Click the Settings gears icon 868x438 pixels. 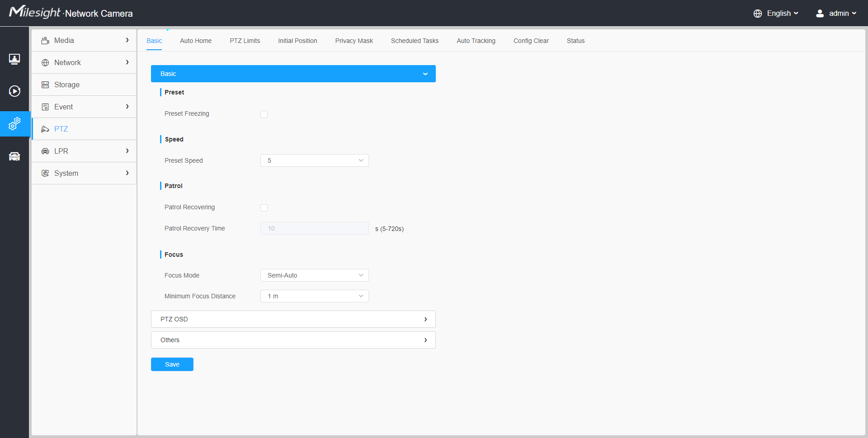(x=14, y=123)
